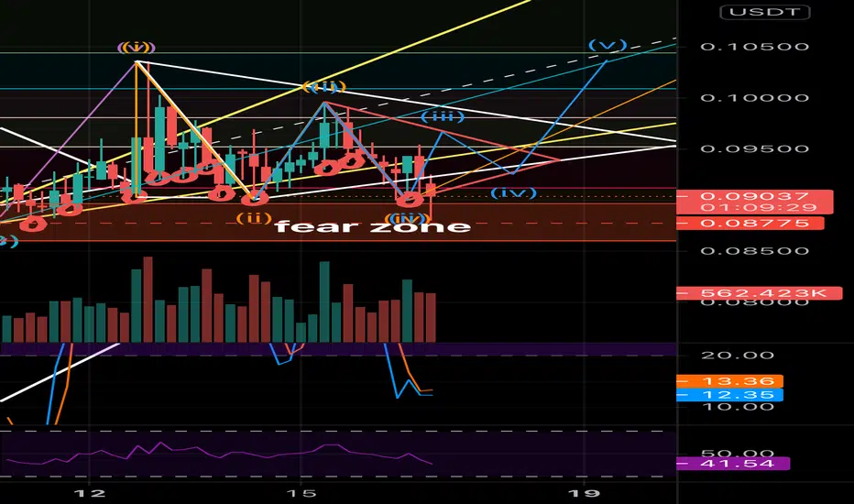Select the 562.423K volume value label
854x504 pixels.
coord(760,293)
